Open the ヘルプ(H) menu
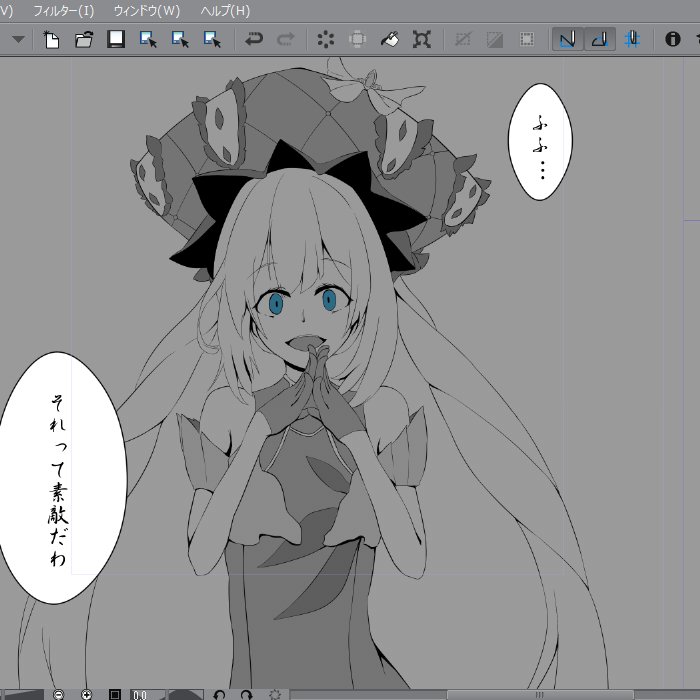700x700 pixels. [225, 11]
